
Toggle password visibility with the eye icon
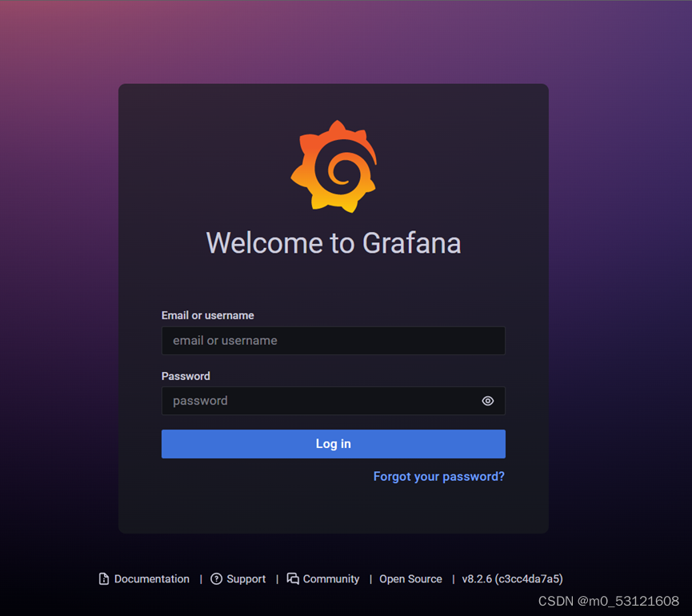[488, 401]
